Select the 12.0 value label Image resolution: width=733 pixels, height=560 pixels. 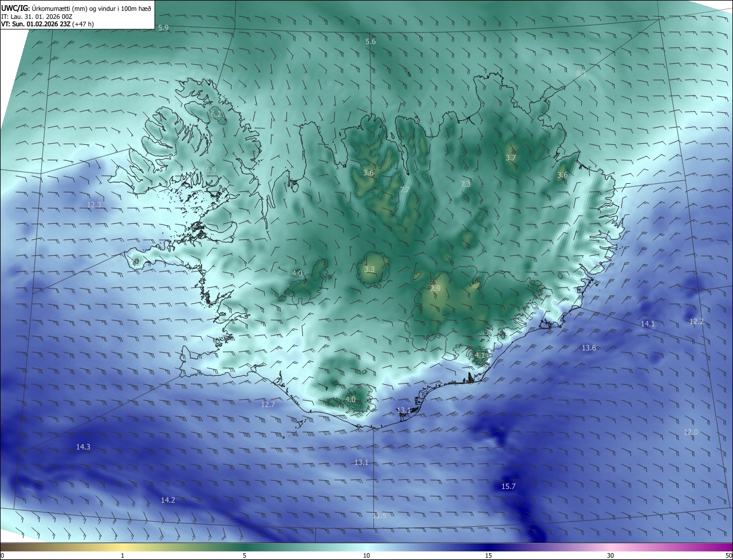(x=691, y=432)
